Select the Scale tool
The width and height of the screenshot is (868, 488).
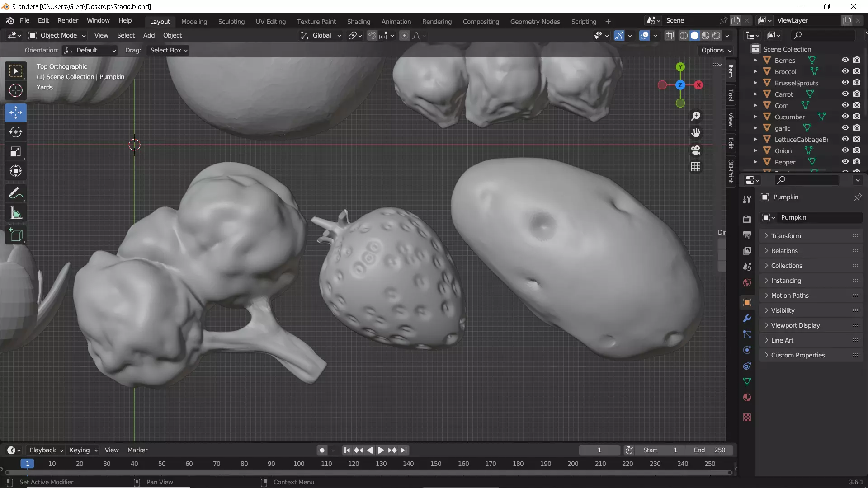(x=16, y=152)
